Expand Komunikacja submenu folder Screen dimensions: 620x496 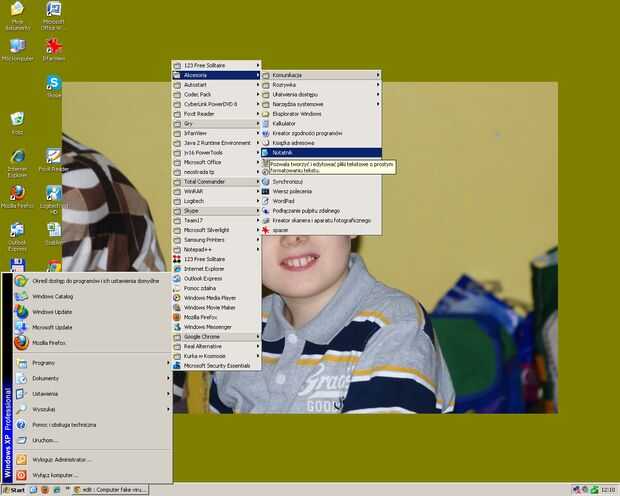[321, 75]
